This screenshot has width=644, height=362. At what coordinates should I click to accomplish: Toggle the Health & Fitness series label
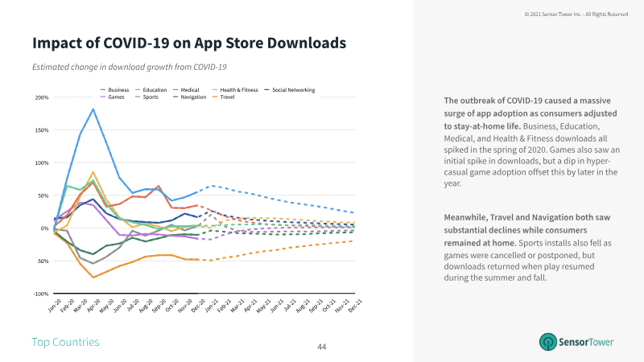238,90
